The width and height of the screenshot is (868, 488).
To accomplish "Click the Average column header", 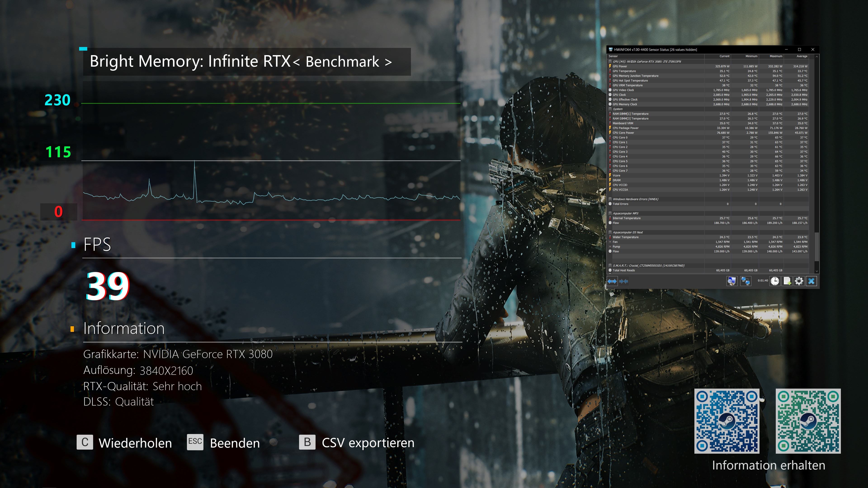I will tap(796, 56).
